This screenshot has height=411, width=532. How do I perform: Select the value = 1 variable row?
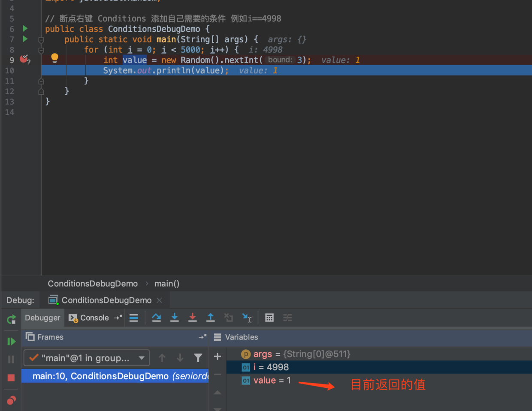coord(379,381)
